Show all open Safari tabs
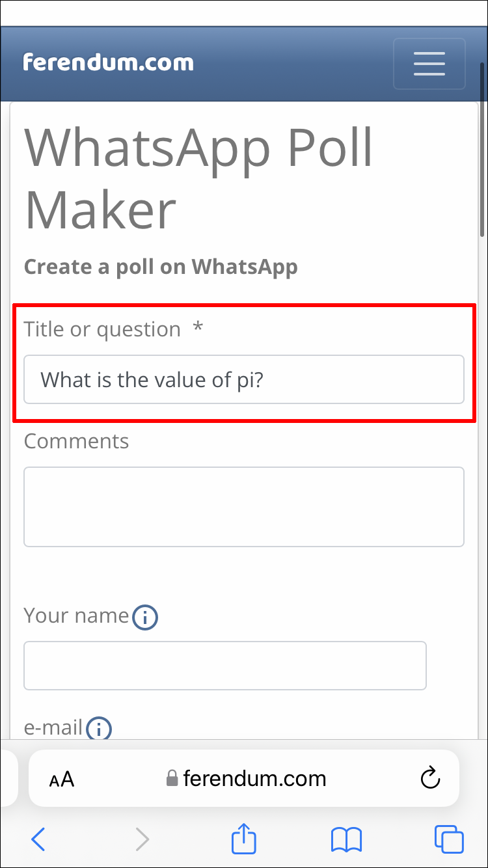 [449, 839]
